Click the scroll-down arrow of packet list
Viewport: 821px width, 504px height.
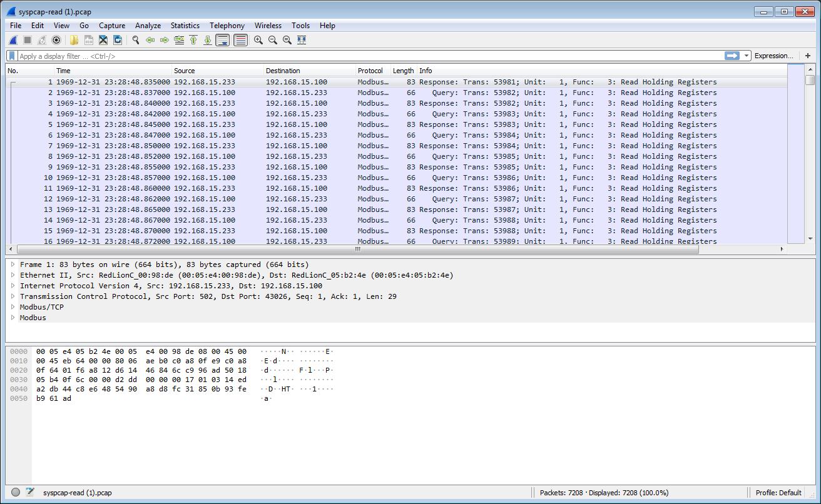tap(810, 239)
